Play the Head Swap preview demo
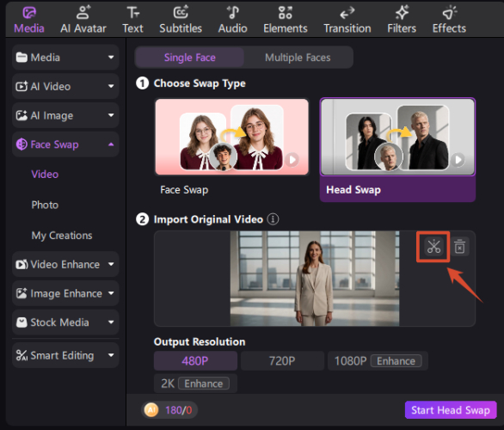 (458, 160)
